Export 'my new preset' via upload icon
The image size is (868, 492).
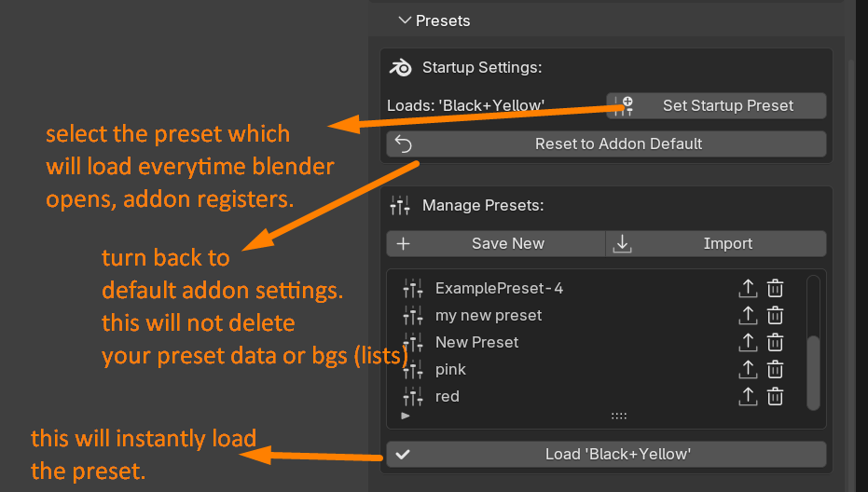(748, 316)
